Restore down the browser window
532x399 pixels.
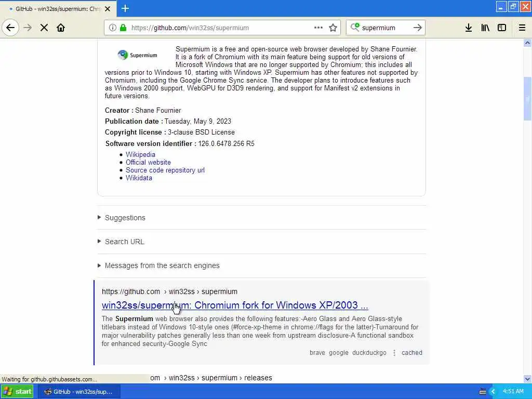point(513,6)
